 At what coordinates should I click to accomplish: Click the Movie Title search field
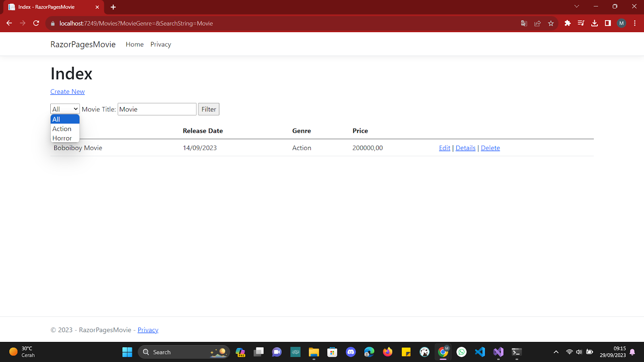pyautogui.click(x=157, y=109)
